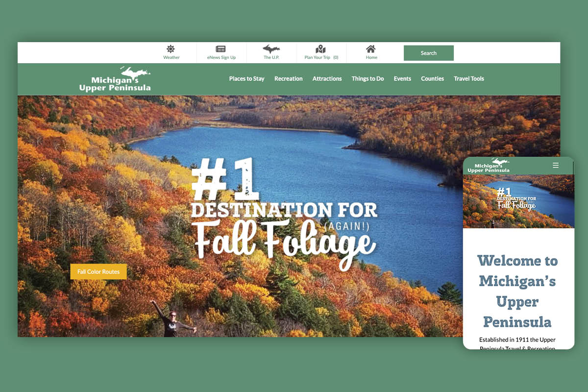Click the eNews Sign Up newspaper icon
The image size is (588, 392).
point(221,49)
